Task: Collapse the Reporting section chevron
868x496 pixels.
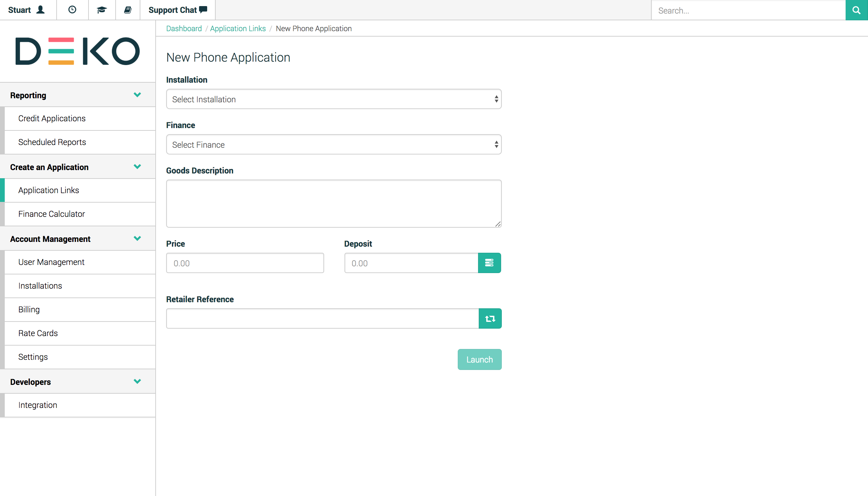Action: click(137, 95)
